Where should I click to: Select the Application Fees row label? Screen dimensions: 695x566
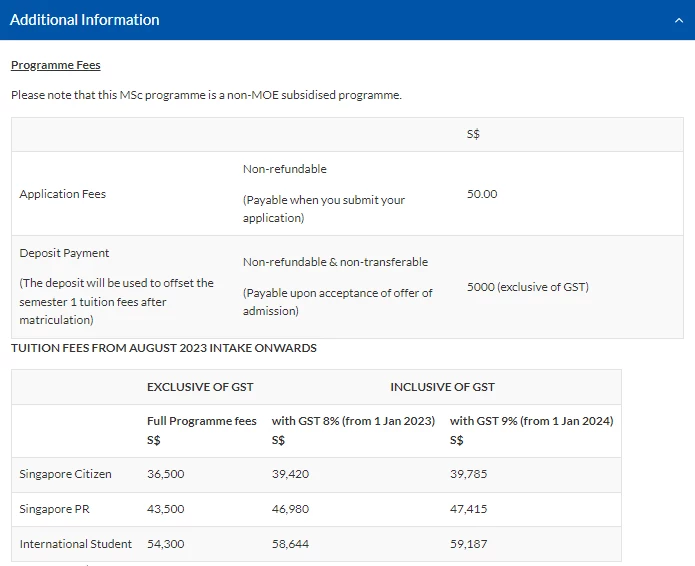(62, 194)
